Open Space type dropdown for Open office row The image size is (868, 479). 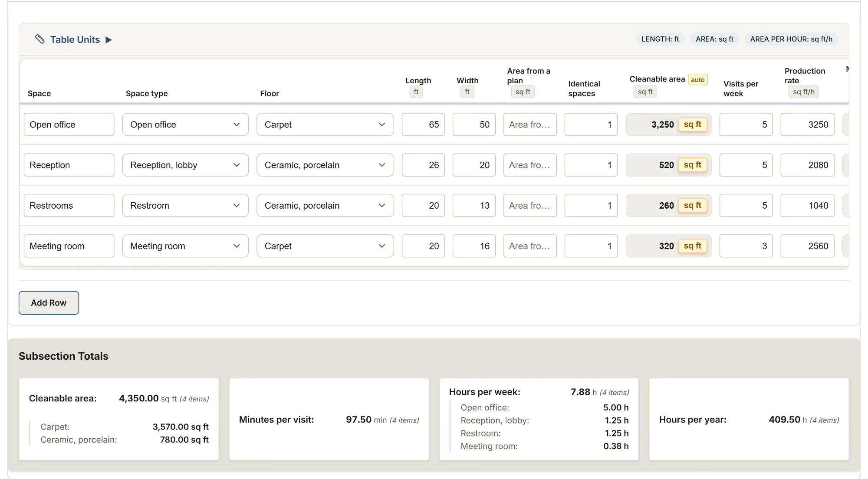click(x=185, y=125)
